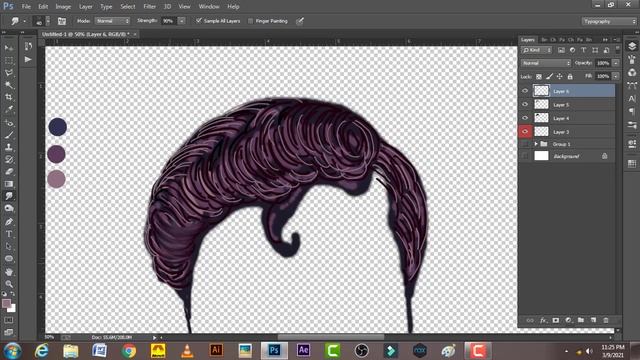The image size is (640, 360).
Task: Open the Filter menu
Action: (x=149, y=7)
